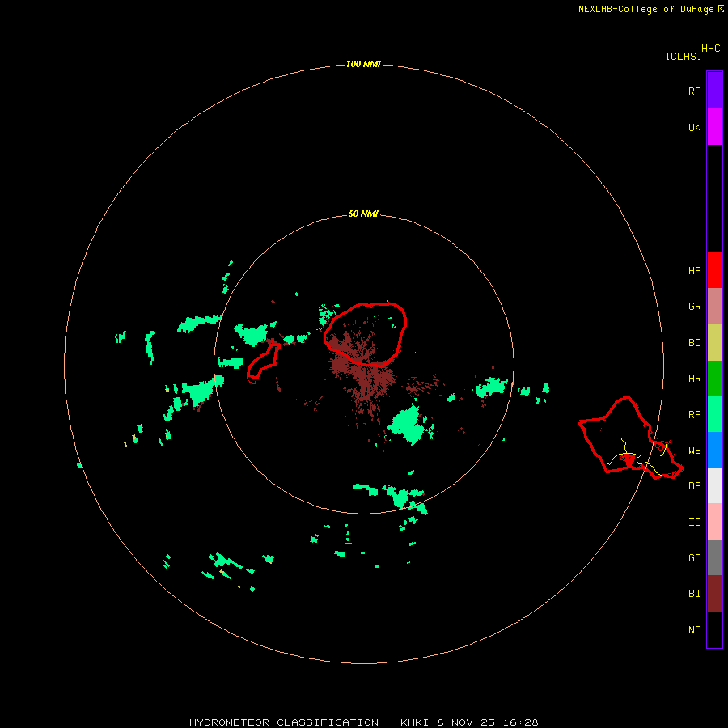This screenshot has height=728, width=728.
Task: Click the HA red legend swatch
Action: (714, 270)
